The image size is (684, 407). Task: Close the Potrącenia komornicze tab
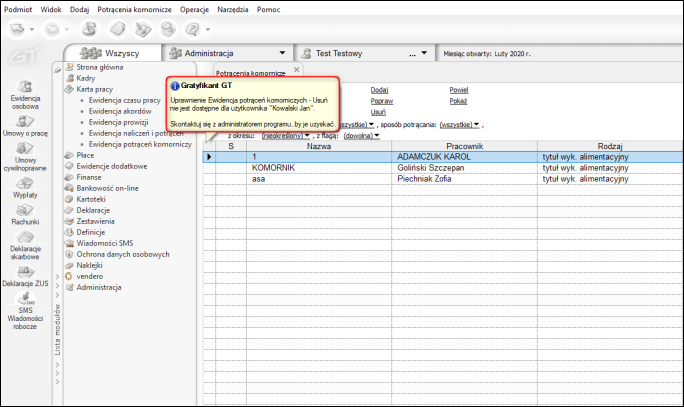tap(296, 69)
